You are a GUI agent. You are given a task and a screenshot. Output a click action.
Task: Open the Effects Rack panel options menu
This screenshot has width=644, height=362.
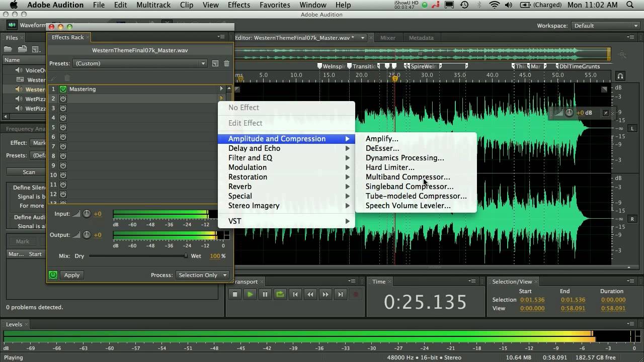221,37
